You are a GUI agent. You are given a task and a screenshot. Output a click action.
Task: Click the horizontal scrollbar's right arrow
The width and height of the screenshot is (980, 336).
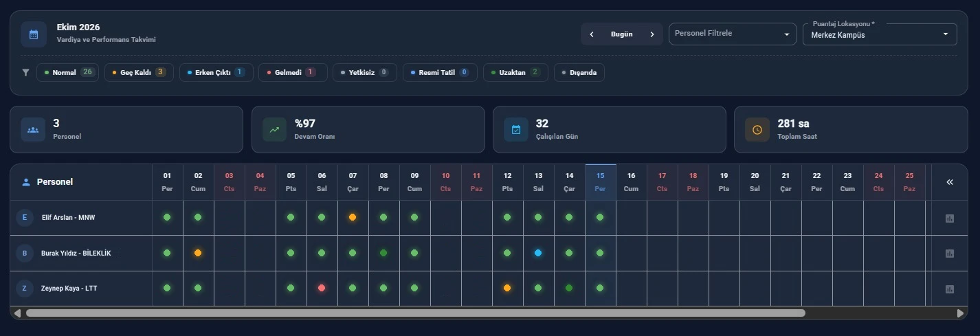click(x=961, y=313)
